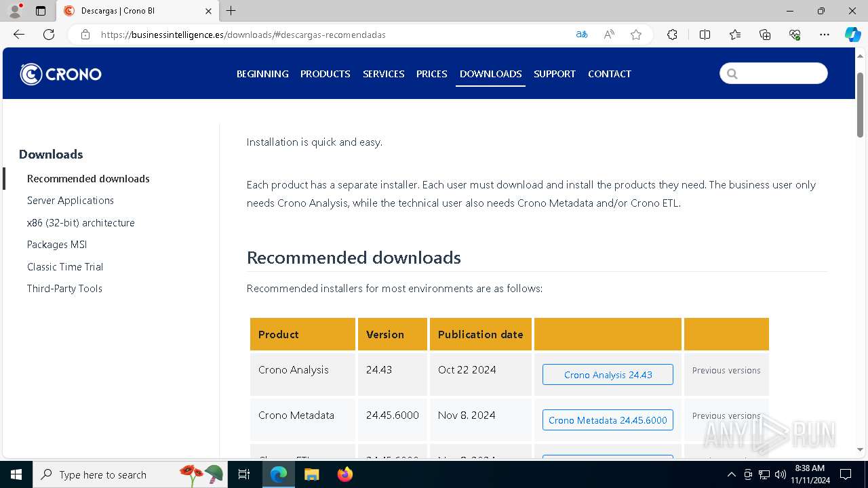This screenshot has height=488, width=868.
Task: Open the volume control icon
Action: coord(781,474)
